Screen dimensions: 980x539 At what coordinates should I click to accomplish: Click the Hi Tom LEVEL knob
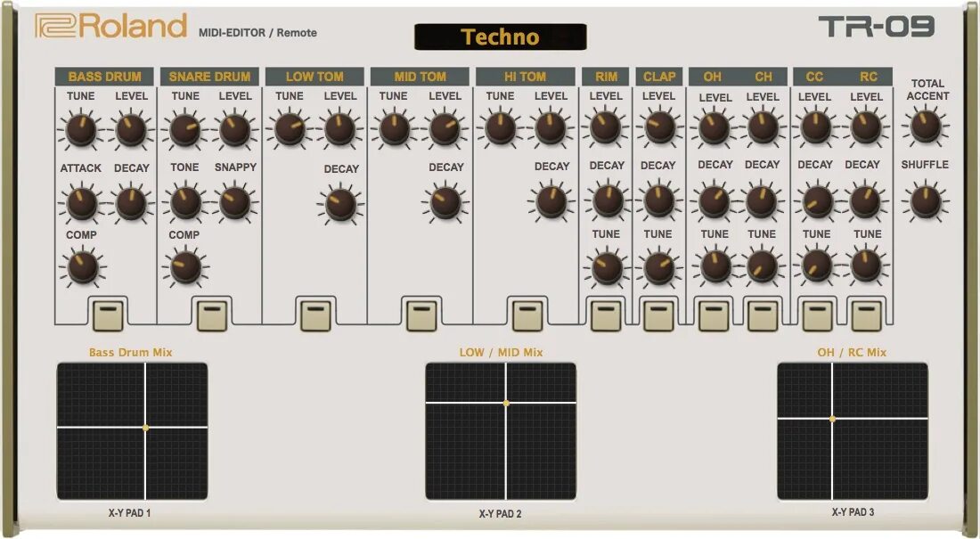(x=551, y=129)
